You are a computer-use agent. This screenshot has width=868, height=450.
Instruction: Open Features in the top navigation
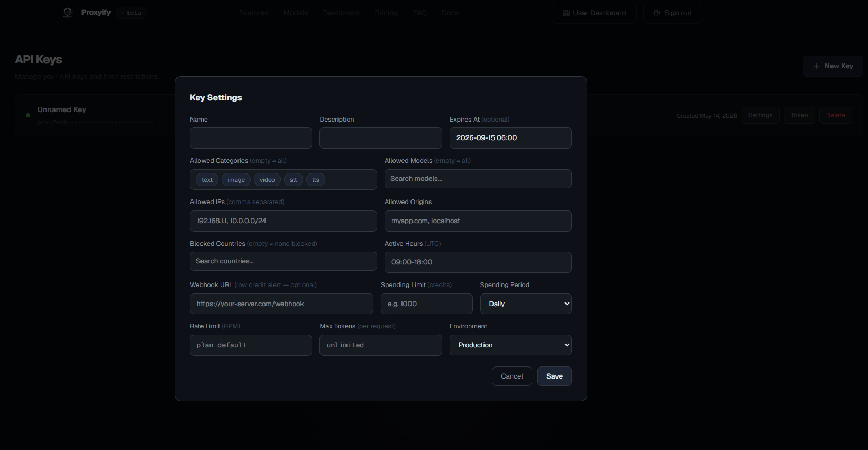253,13
